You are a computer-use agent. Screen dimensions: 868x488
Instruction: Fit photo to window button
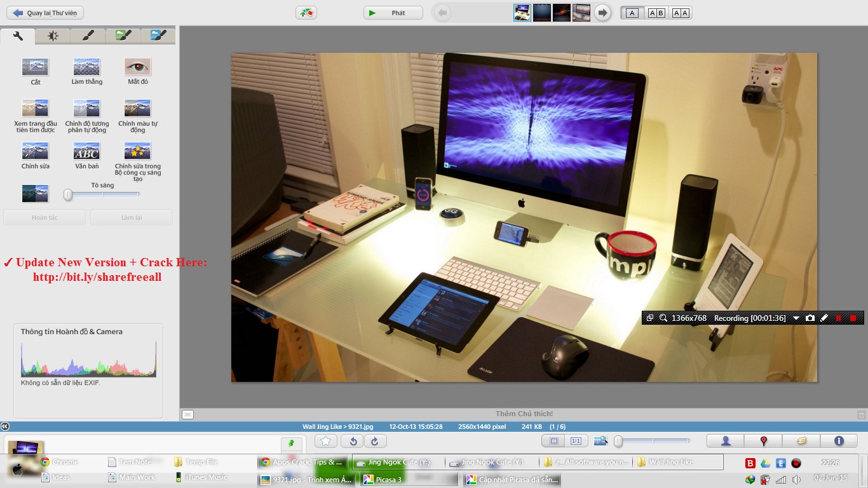pyautogui.click(x=553, y=441)
